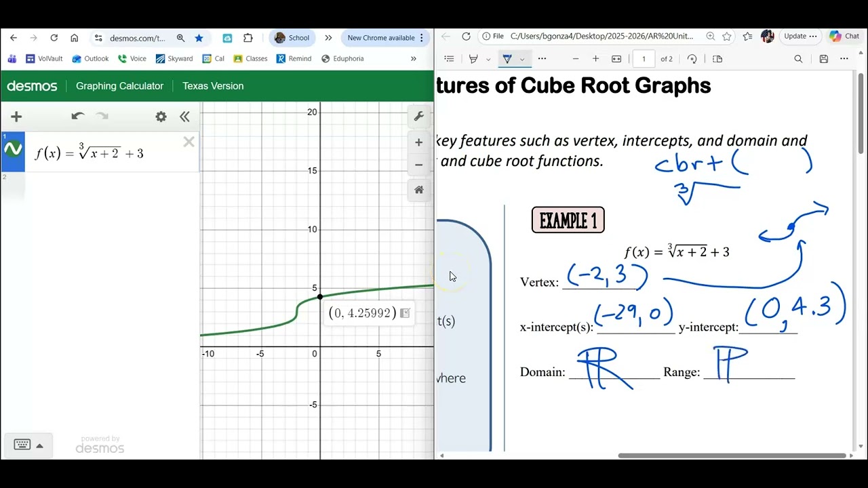Reset Desmos graph to default viewport
Viewport: 868px width, 488px height.
click(x=419, y=190)
